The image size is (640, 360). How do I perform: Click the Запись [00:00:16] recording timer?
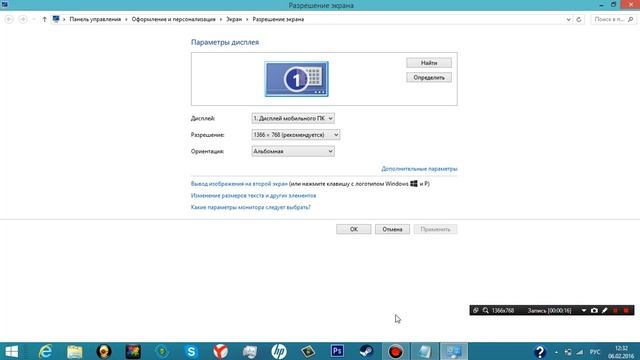(x=549, y=311)
